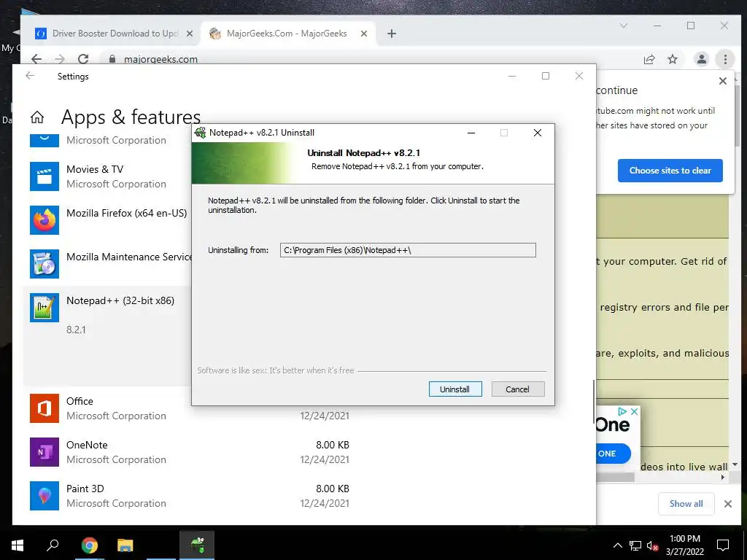Click the scroll right arrow in MajorGeeks page
Image resolution: width=747 pixels, height=560 pixels.
(723, 477)
